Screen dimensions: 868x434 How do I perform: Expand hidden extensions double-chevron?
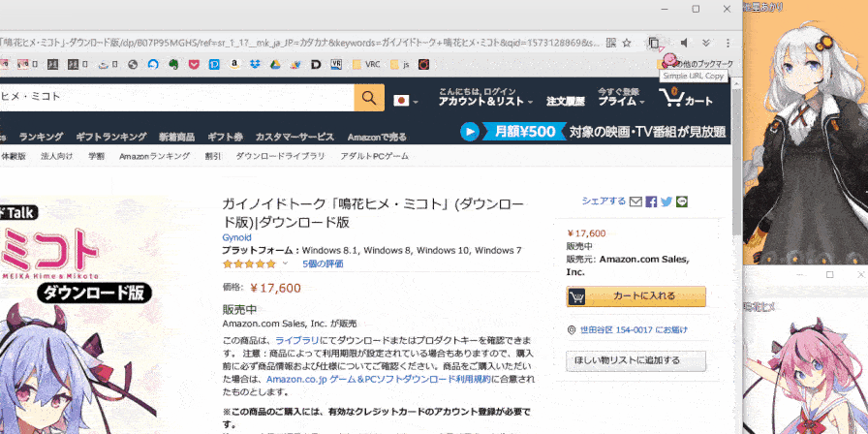(x=706, y=43)
